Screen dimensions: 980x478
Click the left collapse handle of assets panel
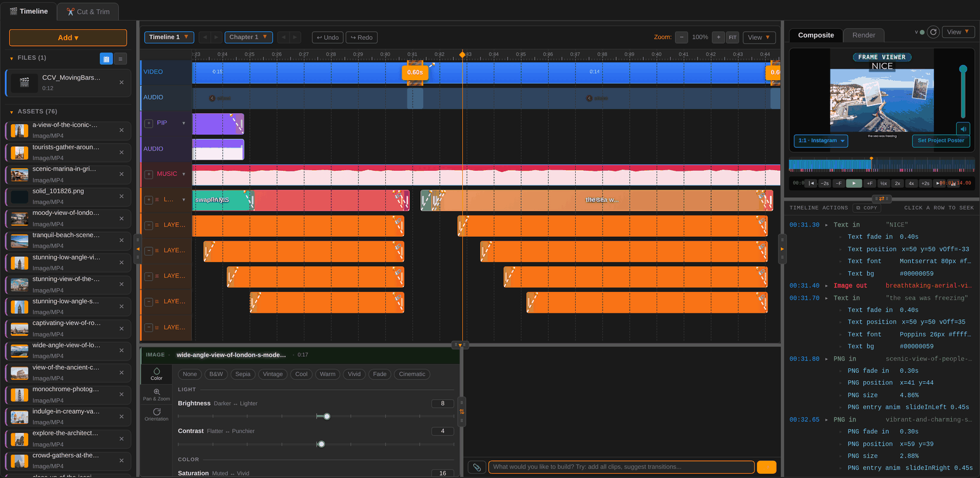tap(138, 249)
